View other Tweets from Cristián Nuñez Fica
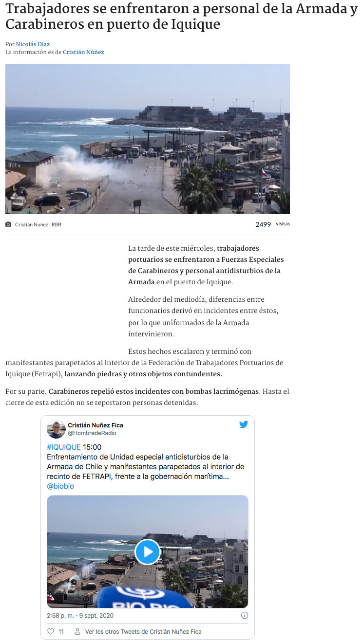The image size is (363, 644). click(x=143, y=631)
